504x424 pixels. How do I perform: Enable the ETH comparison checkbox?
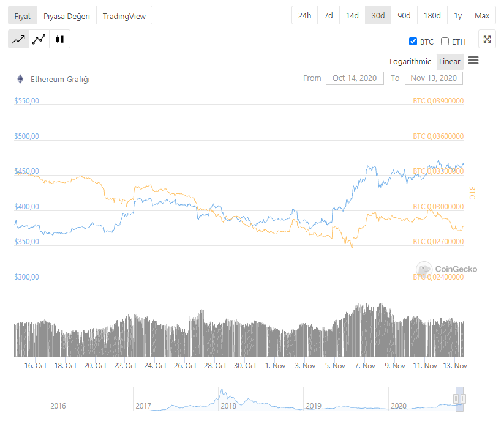pyautogui.click(x=445, y=42)
